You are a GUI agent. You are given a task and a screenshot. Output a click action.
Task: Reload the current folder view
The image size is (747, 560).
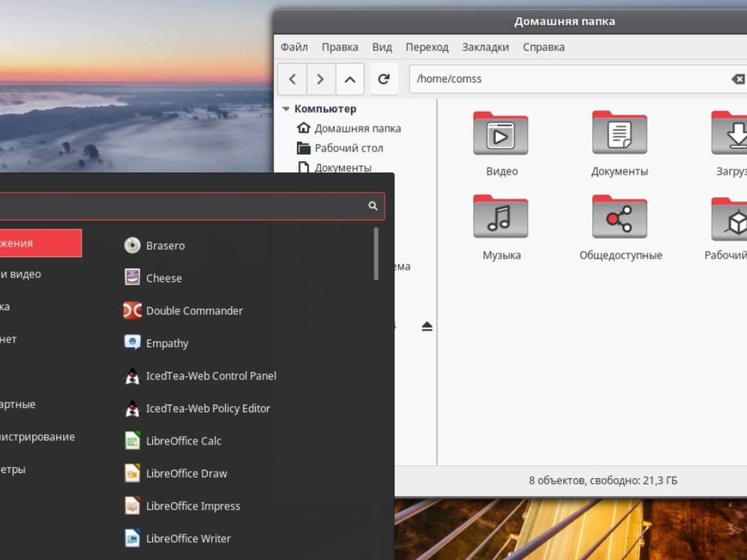[384, 79]
